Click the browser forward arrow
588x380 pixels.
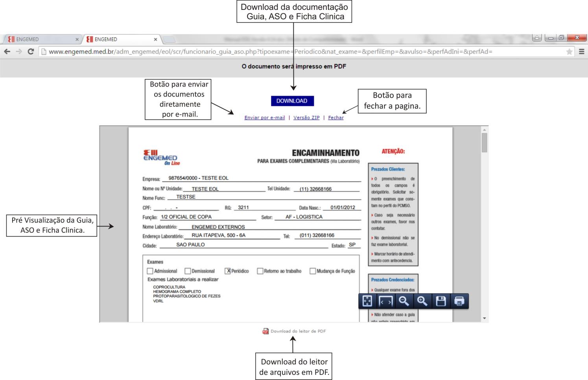click(x=19, y=52)
